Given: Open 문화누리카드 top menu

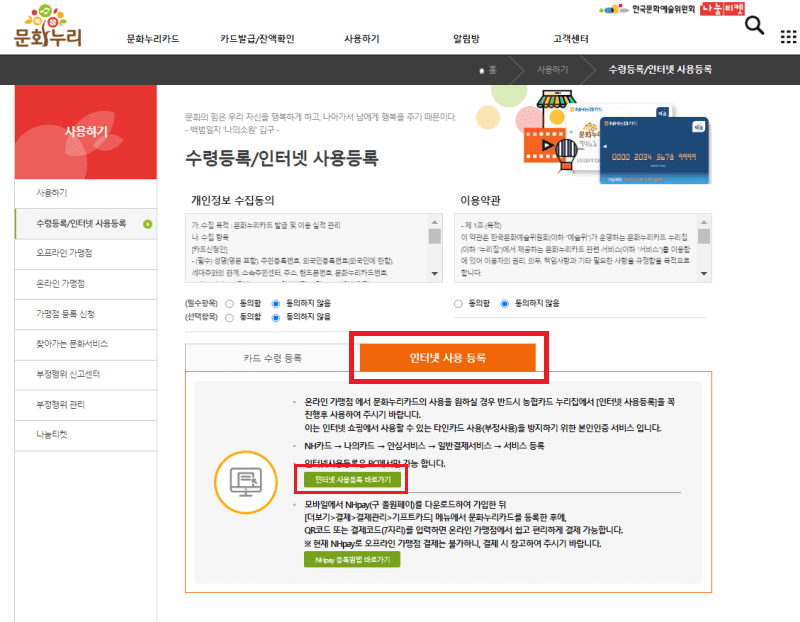Looking at the screenshot, I should tap(153, 39).
